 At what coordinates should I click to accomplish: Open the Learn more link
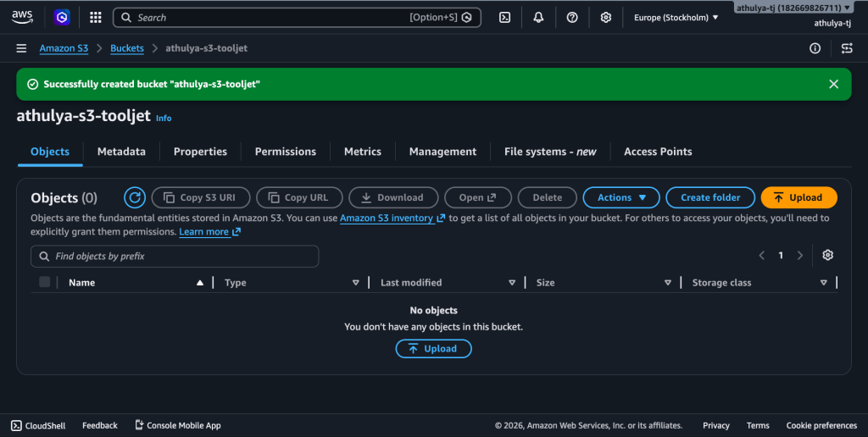point(209,232)
